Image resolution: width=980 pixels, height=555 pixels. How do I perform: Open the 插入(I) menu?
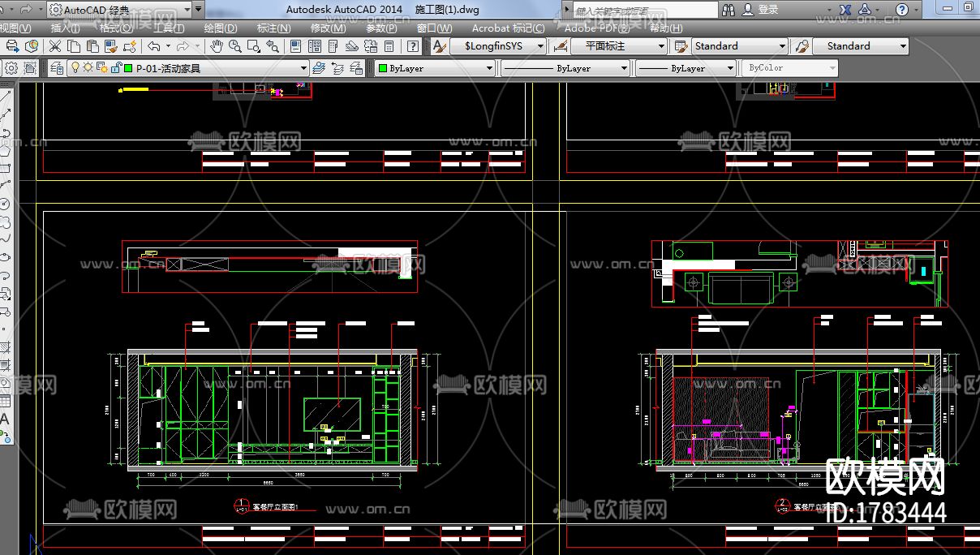point(66,28)
